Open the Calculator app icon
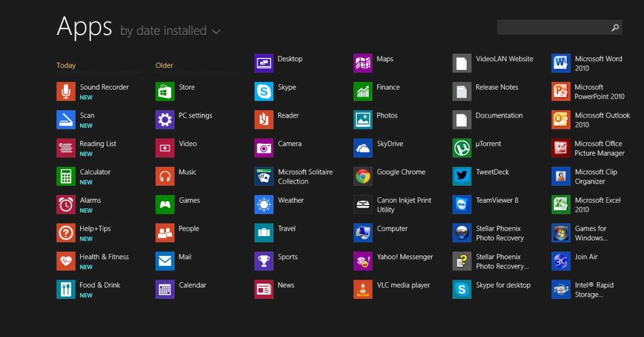 click(x=66, y=176)
